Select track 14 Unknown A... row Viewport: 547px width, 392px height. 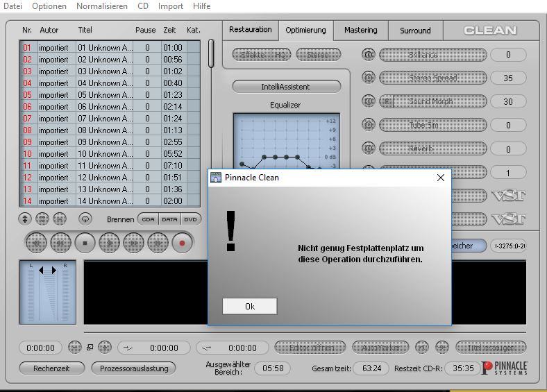click(110, 201)
